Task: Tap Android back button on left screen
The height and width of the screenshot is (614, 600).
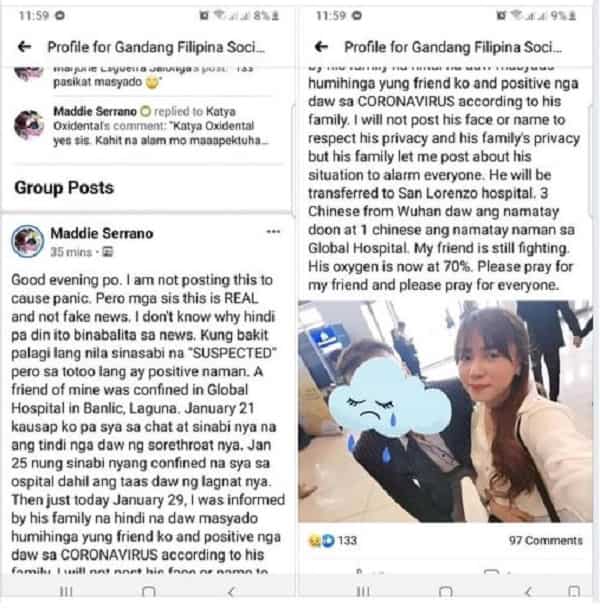Action: [231, 591]
